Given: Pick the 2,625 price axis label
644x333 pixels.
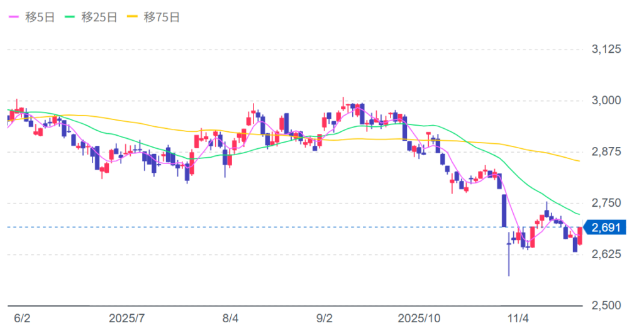Looking at the screenshot, I should tap(608, 254).
